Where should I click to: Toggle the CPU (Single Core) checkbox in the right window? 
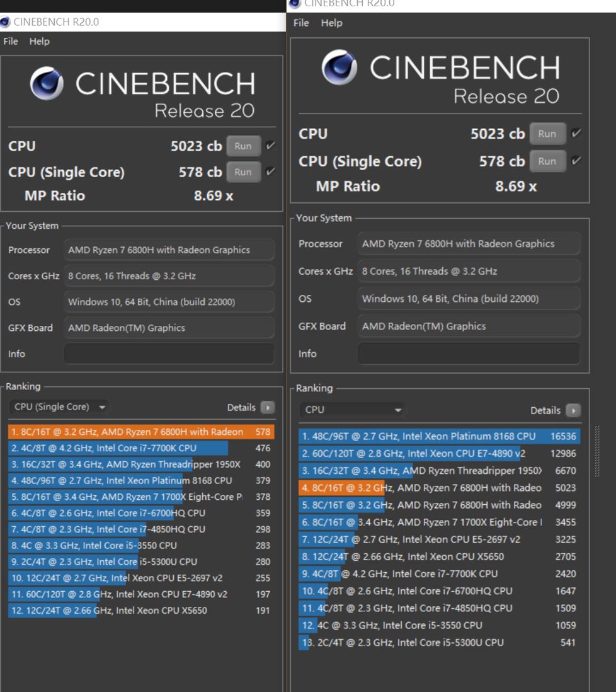coord(576,161)
